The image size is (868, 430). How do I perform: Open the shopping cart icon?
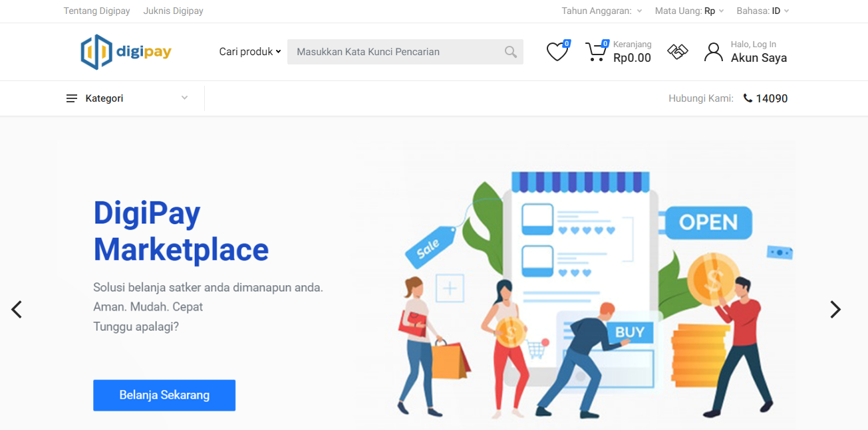(596, 52)
